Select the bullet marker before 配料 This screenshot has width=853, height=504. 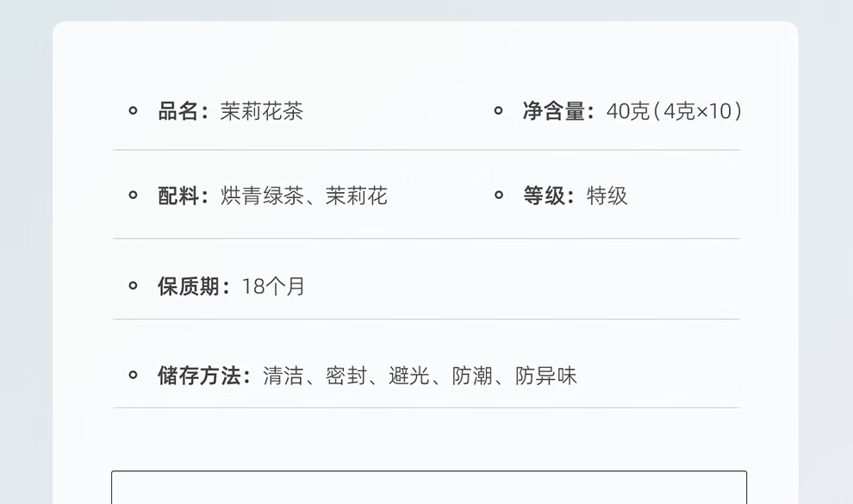133,195
